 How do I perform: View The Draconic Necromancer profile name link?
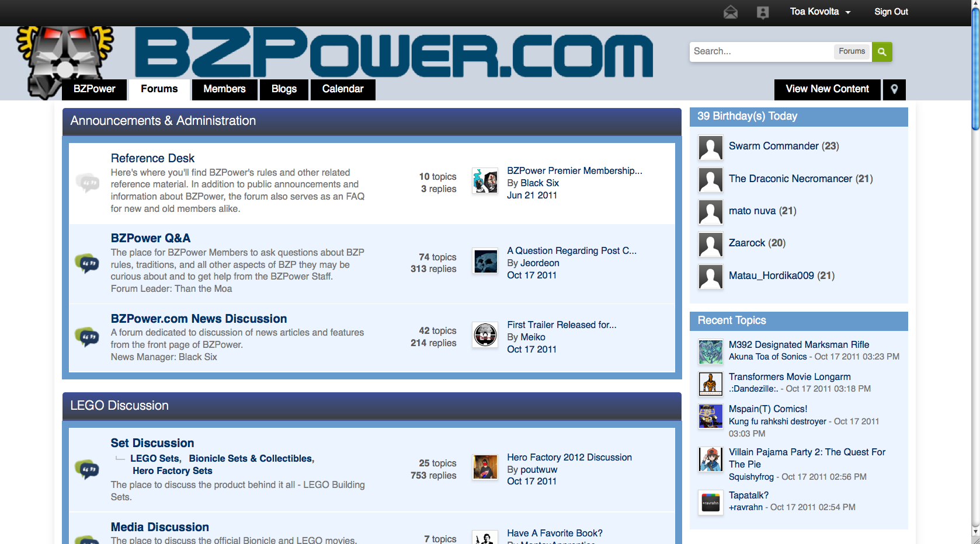791,179
